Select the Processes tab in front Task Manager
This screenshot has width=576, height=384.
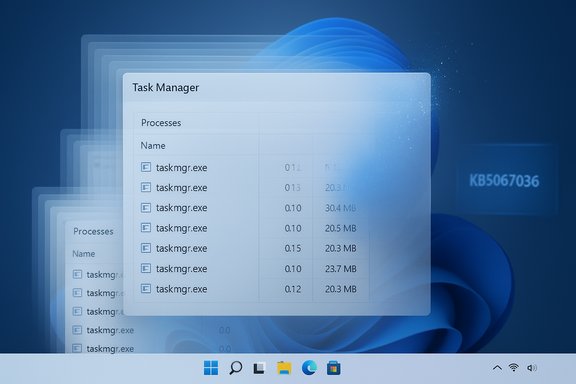[x=161, y=123]
